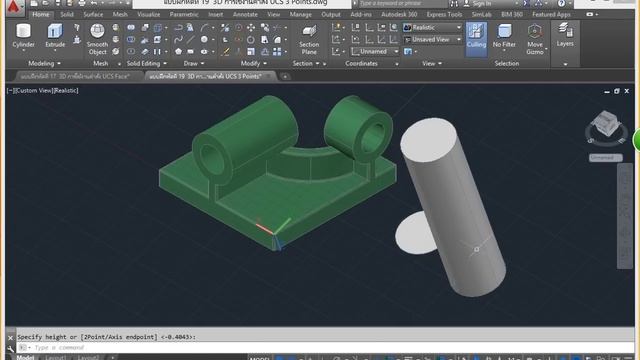This screenshot has width=640, height=360.
Task: Activate the Extrude tool
Action: [x=55, y=36]
